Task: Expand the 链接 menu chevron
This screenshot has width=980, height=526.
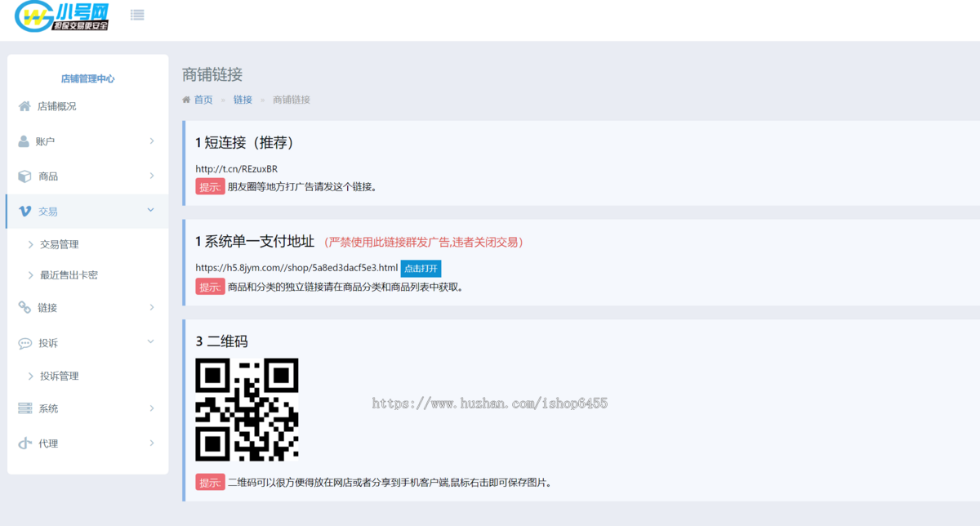Action: 152,307
